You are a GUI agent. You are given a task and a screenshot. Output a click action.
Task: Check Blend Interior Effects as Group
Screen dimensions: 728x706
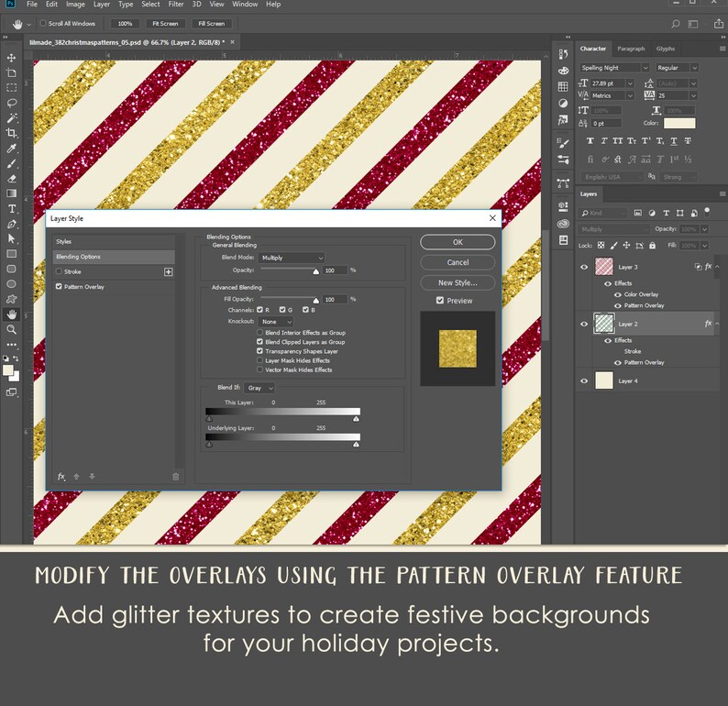click(x=260, y=332)
